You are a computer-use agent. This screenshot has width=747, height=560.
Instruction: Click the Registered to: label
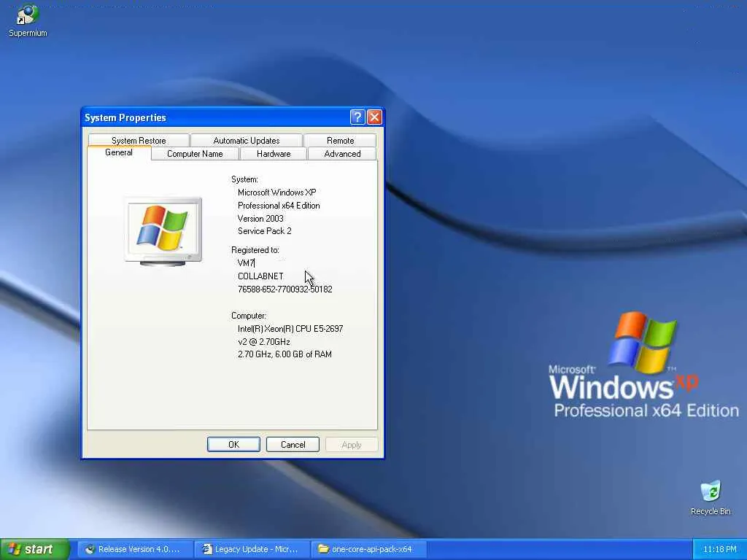click(x=255, y=250)
